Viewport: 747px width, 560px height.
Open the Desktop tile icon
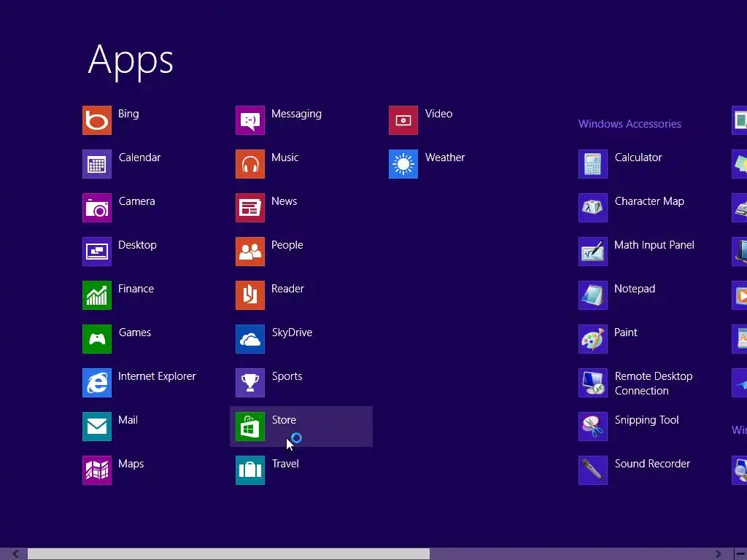97,252
